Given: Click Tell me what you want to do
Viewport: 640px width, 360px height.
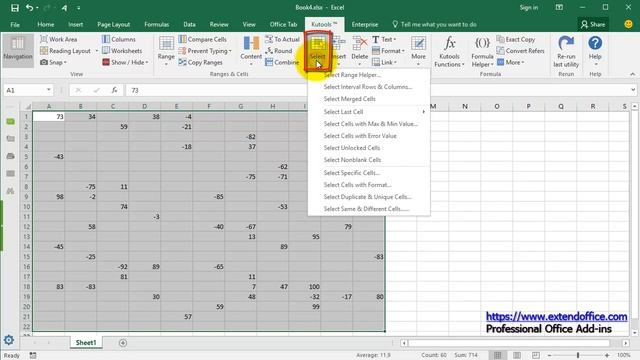Looking at the screenshot, I should tap(434, 24).
